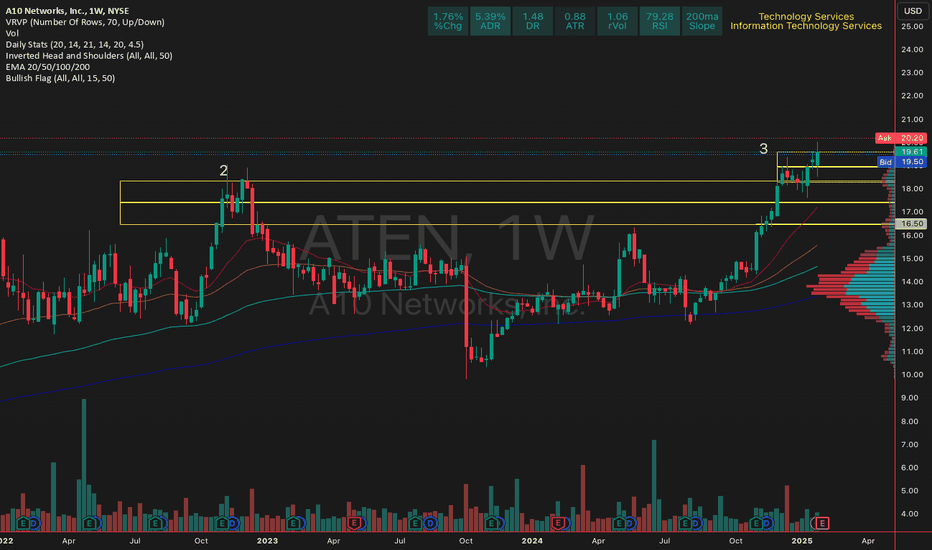Click the Information Technology Services label
Viewport: 932px width, 550px height.
point(806,26)
